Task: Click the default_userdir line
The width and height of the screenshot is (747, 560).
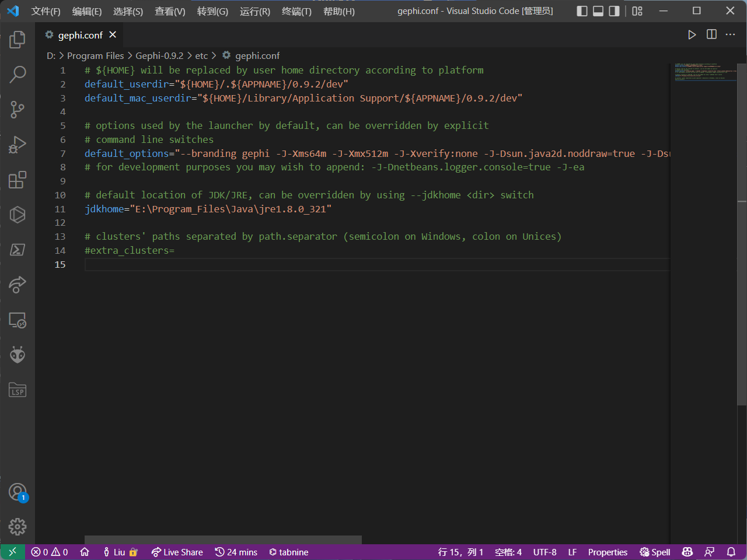Action: coord(217,84)
